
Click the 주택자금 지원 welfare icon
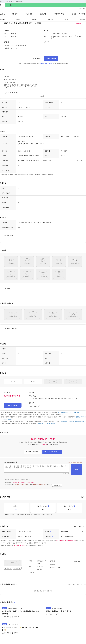[x=11, y=274]
